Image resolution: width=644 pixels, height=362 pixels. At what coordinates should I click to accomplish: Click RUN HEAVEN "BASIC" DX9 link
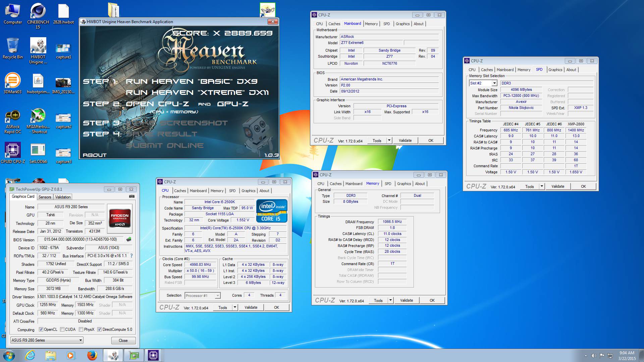192,81
